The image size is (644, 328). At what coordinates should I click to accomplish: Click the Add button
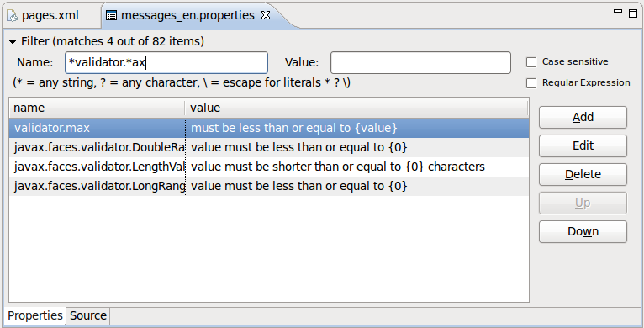click(x=583, y=117)
